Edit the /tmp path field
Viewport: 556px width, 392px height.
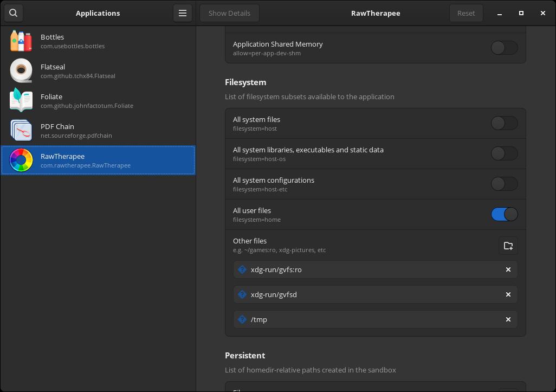375,319
